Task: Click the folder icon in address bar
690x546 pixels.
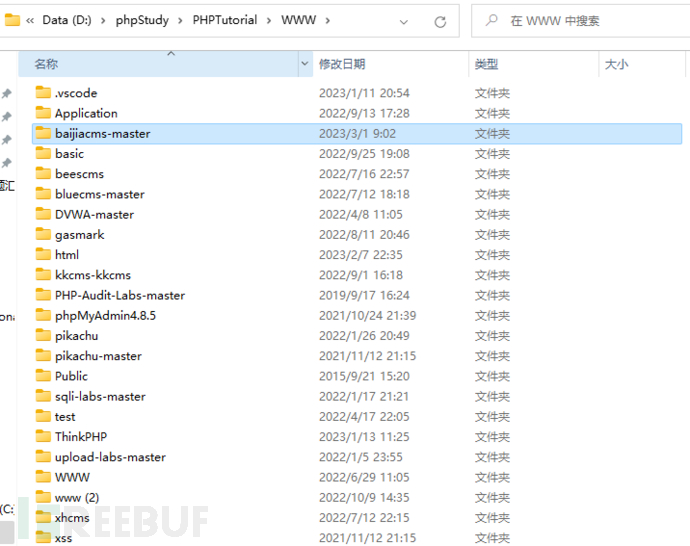Action: 12,20
